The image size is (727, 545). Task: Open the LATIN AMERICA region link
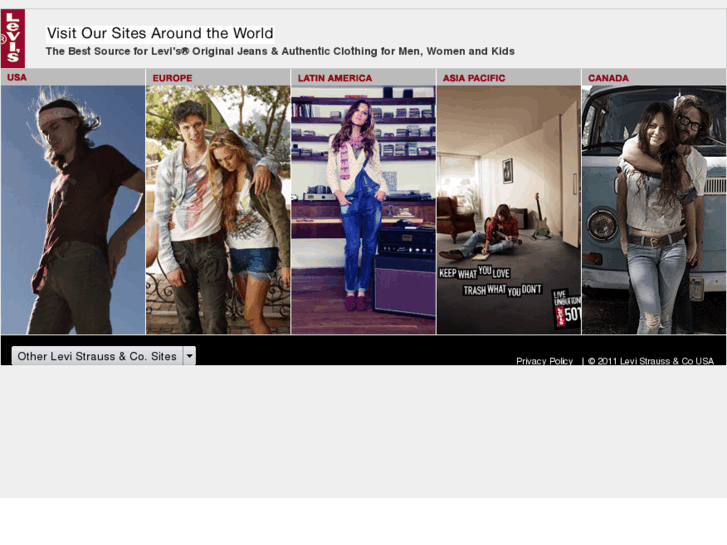tap(335, 78)
